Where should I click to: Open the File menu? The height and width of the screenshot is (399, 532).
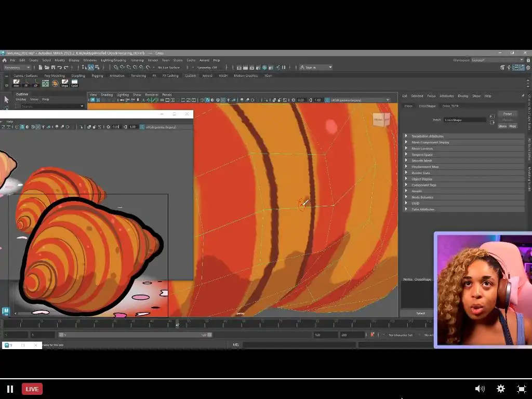(12, 60)
